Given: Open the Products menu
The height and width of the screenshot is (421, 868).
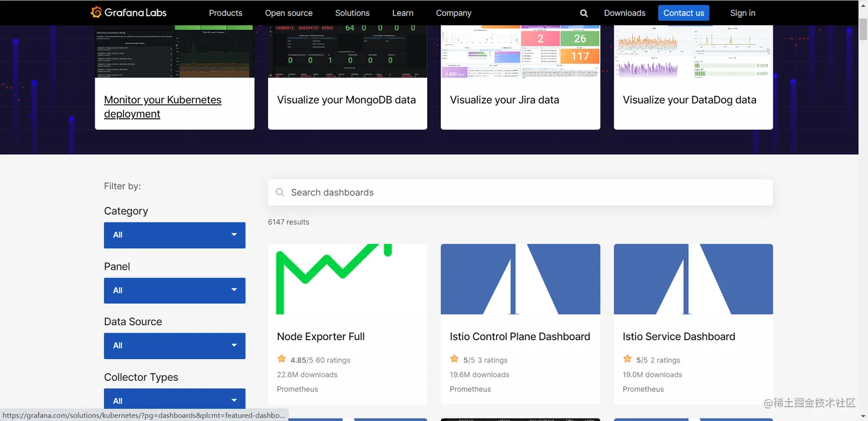Looking at the screenshot, I should [x=226, y=13].
